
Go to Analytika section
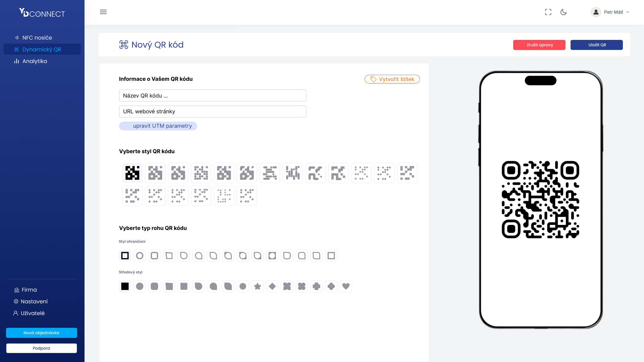[x=35, y=61]
